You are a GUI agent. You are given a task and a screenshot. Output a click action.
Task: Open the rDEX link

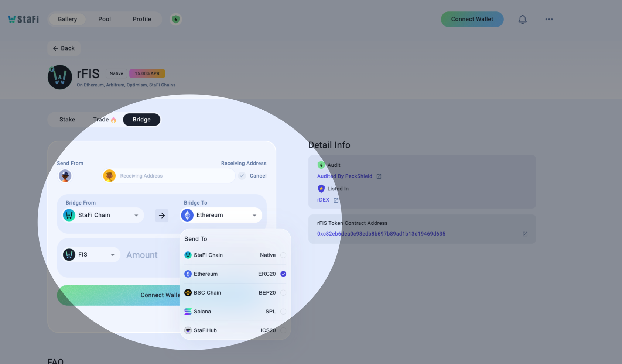tap(323, 200)
